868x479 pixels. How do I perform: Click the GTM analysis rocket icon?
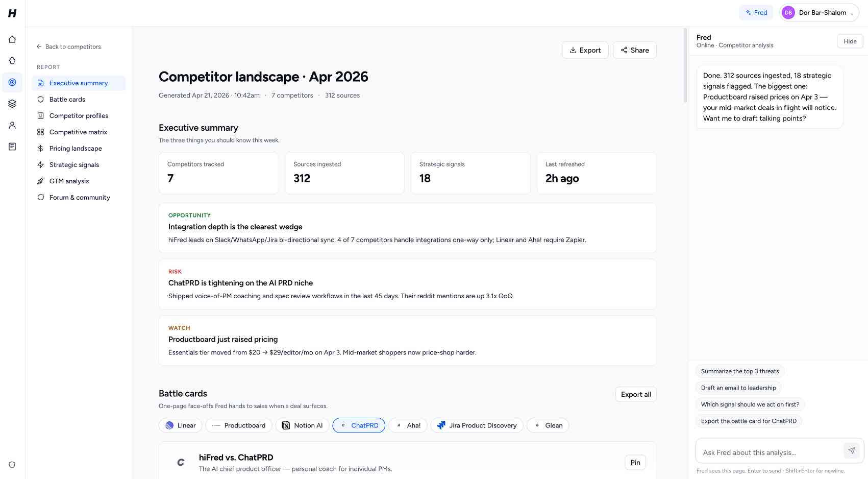point(41,181)
